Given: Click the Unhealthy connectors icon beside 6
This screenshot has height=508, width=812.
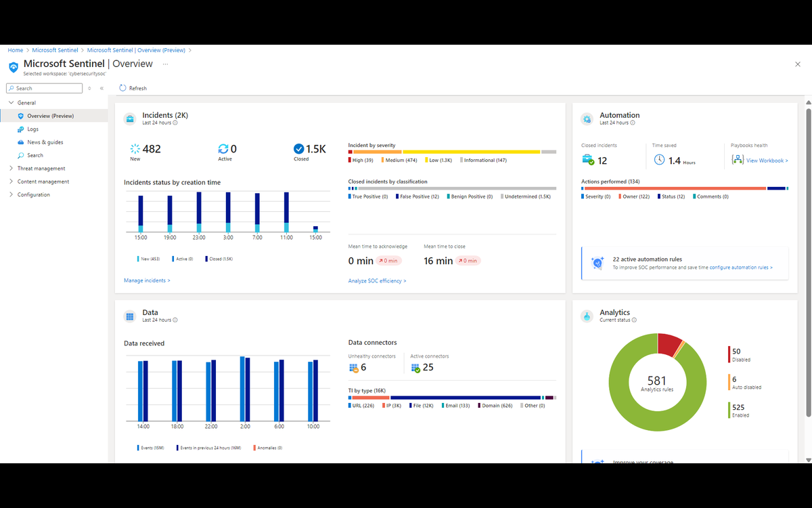Looking at the screenshot, I should [x=354, y=368].
